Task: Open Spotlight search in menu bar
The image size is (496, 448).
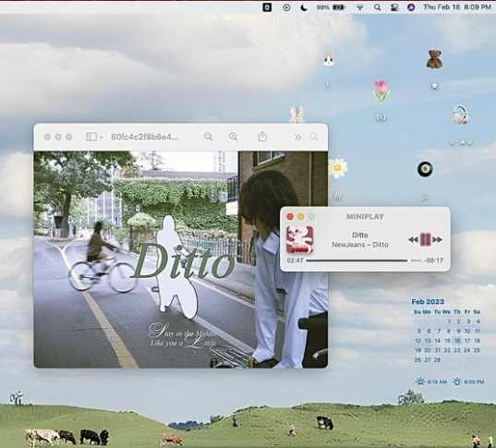Action: coord(377,7)
